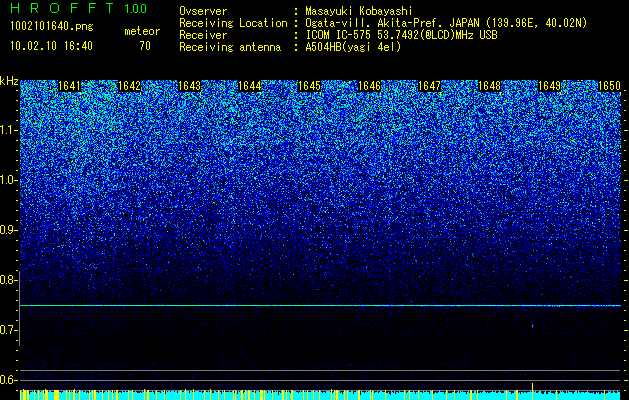The width and height of the screenshot is (629, 400).
Task: Click the 1645 time marker
Action: [x=309, y=86]
